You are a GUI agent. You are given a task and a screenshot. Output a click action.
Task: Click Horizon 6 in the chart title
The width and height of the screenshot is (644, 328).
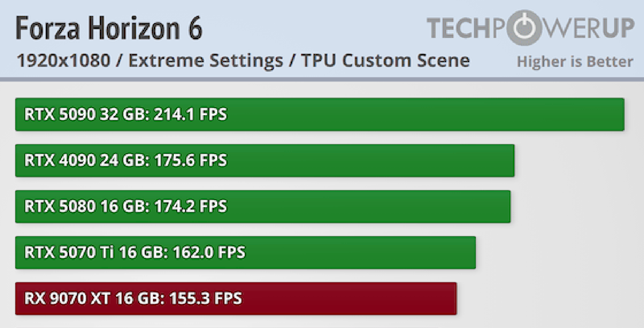point(145,28)
